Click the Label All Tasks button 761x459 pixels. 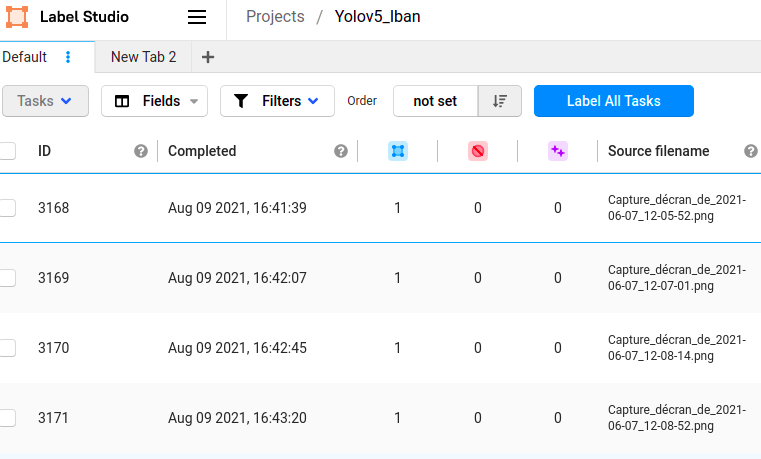click(x=613, y=101)
